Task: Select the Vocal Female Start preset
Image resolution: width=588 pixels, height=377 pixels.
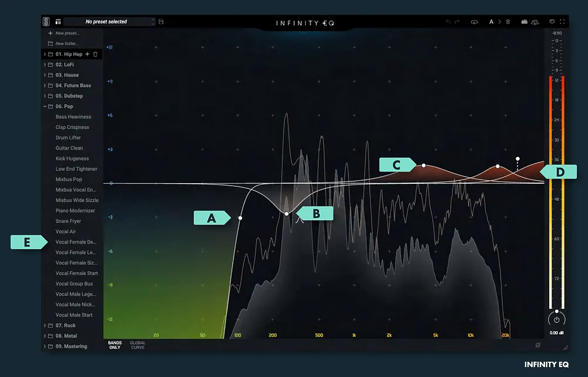Action: (x=76, y=273)
